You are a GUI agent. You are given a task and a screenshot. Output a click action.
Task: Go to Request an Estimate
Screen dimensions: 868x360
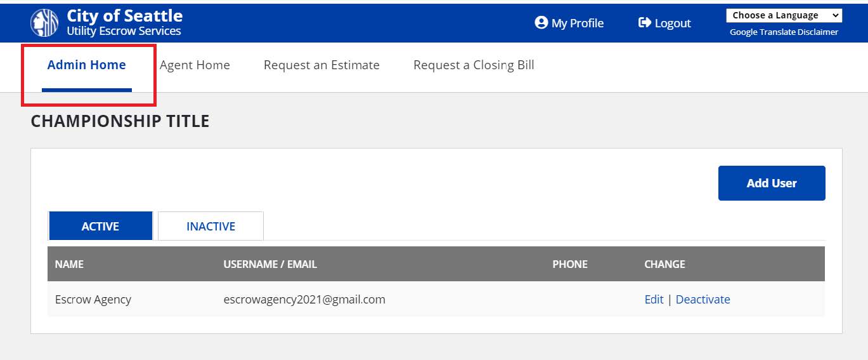pos(321,65)
